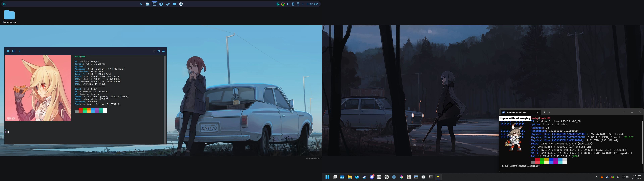The height and width of the screenshot is (181, 644).
Task: Open the Windows Terminal profile dropdown
Action: (550, 112)
